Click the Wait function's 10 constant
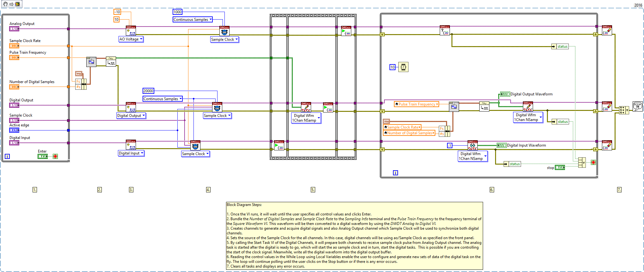644x272 pixels. pyautogui.click(x=392, y=67)
